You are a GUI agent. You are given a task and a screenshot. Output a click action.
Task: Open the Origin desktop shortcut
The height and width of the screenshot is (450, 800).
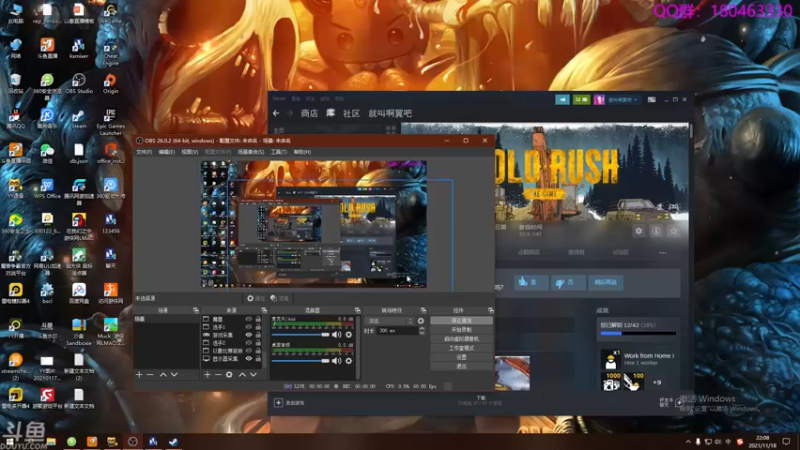click(110, 83)
